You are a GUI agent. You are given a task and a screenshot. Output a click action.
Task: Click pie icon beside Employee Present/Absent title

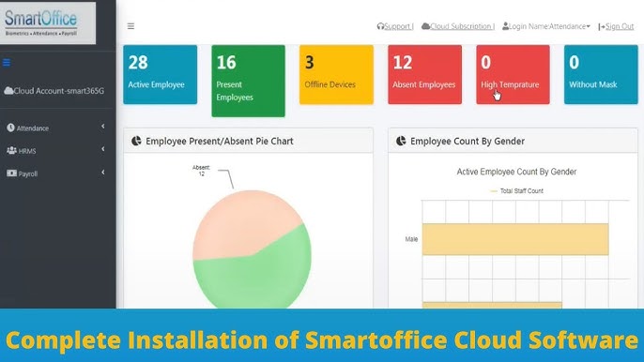coord(136,141)
